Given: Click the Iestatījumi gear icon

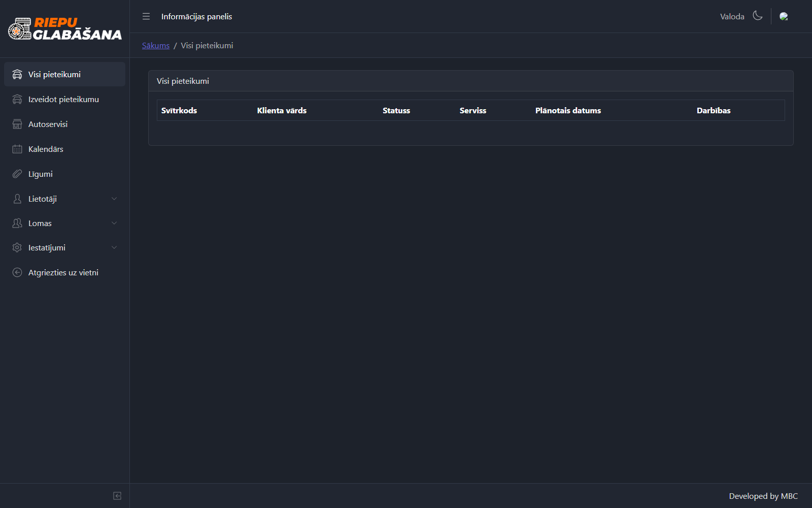Looking at the screenshot, I should coord(17,247).
